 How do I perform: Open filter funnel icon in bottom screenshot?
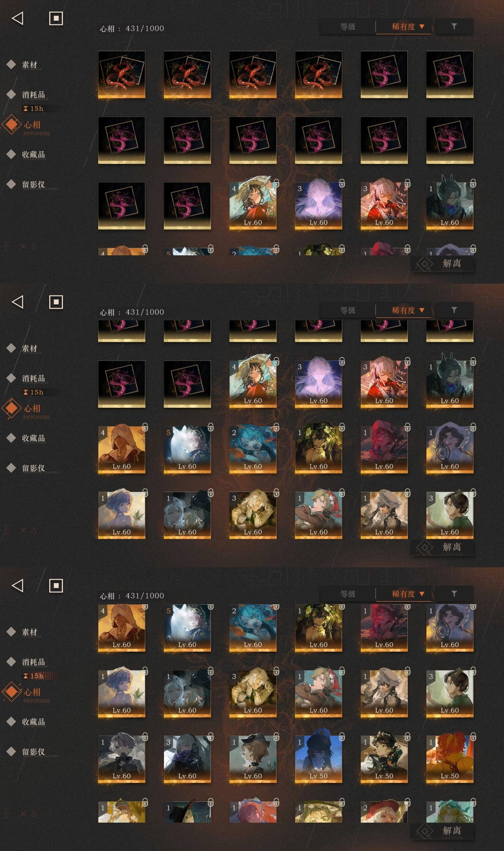point(454,594)
